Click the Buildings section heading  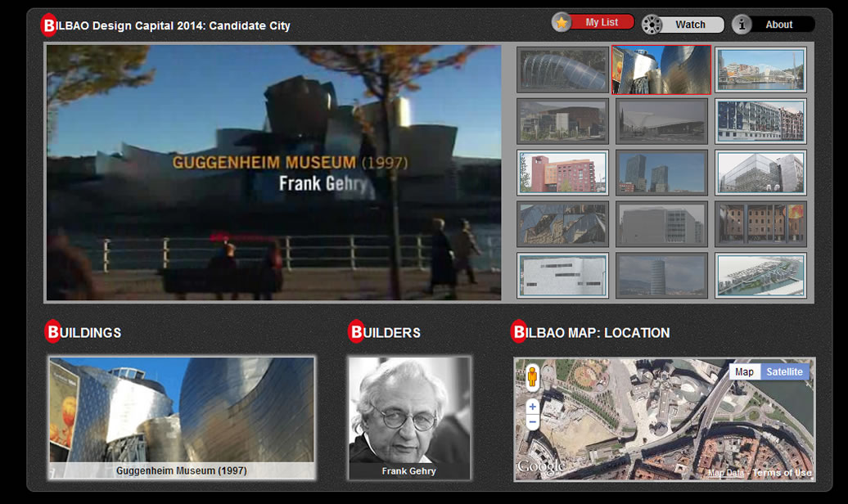(83, 332)
